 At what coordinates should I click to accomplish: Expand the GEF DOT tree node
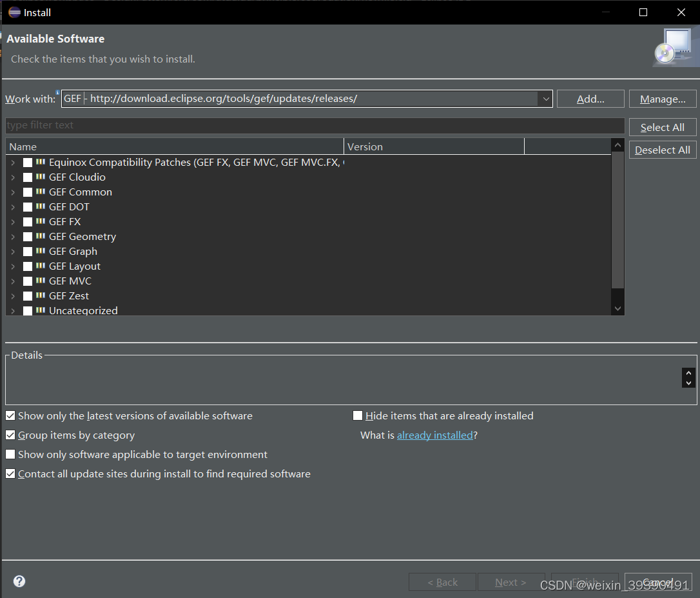pyautogui.click(x=13, y=207)
